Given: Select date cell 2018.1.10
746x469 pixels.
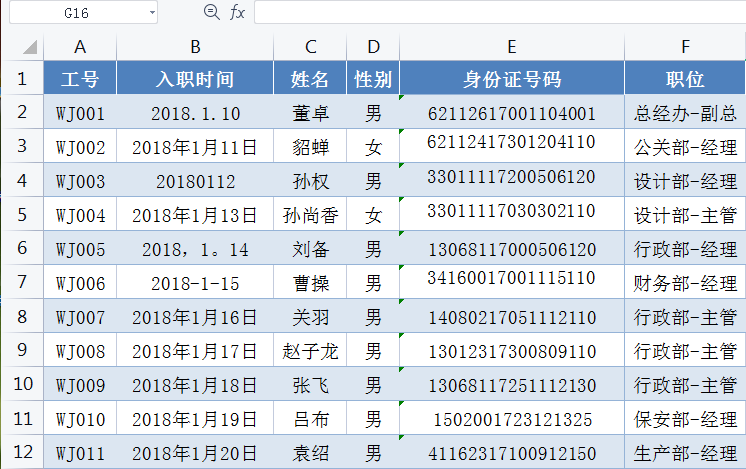Looking at the screenshot, I should [x=195, y=112].
